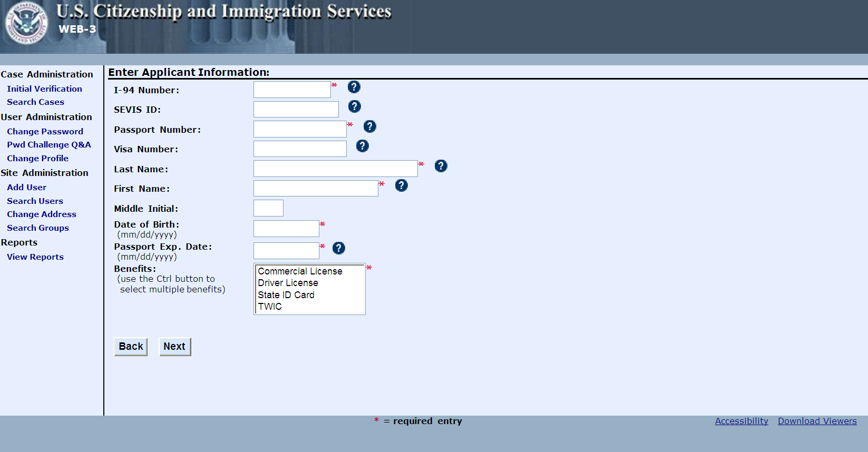
Task: Click the Back button
Action: pos(131,347)
